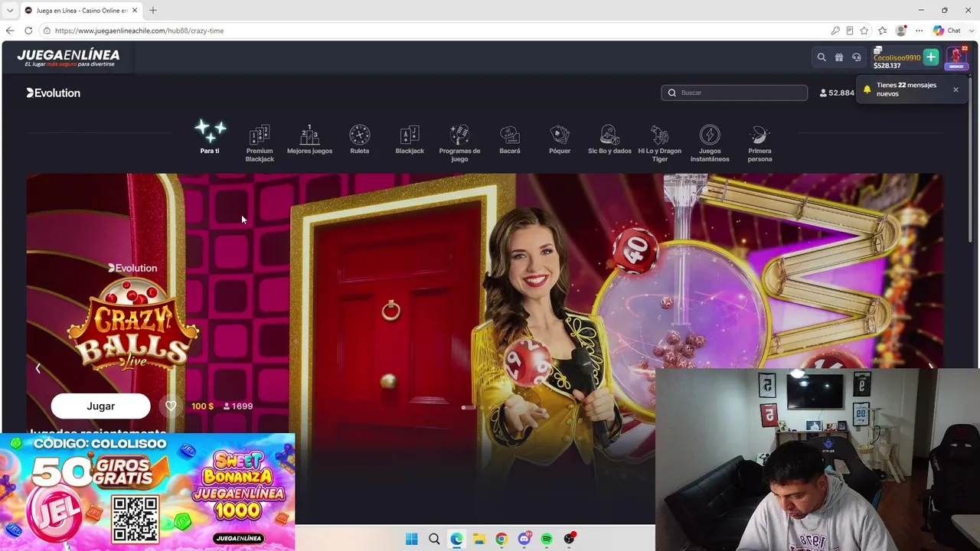Click the 52.884 players online count
This screenshot has width=980, height=551.
(837, 93)
